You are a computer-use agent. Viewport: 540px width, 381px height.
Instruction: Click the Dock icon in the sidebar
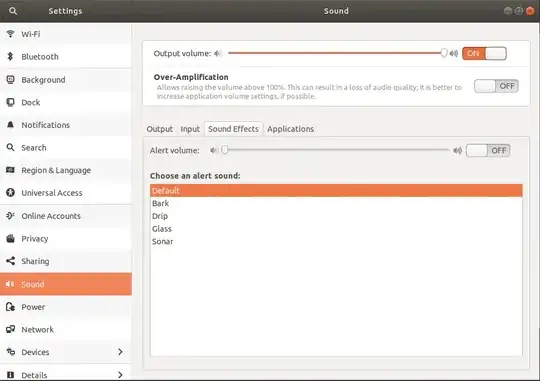coord(10,102)
